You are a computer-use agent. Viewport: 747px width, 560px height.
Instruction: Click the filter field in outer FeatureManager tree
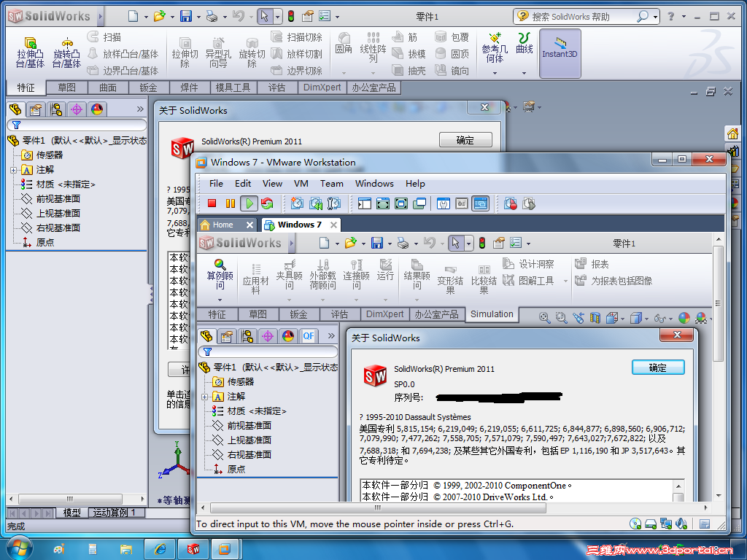[77, 125]
